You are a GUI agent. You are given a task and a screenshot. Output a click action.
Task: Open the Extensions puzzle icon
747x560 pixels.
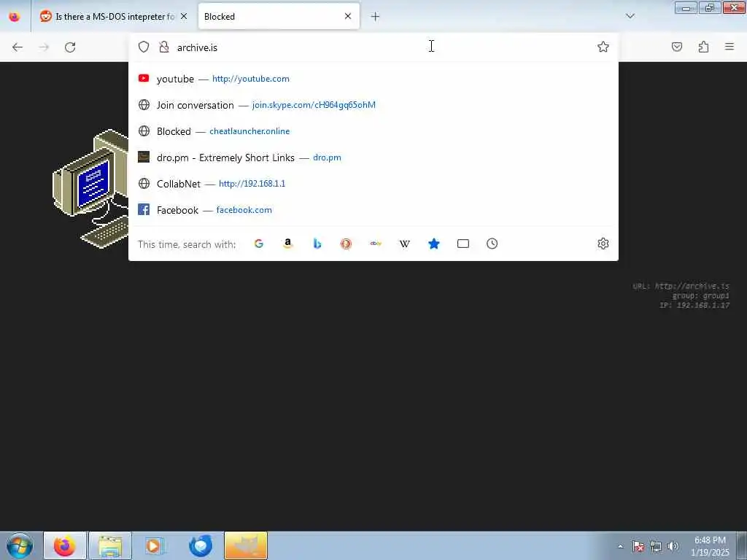[x=704, y=47]
